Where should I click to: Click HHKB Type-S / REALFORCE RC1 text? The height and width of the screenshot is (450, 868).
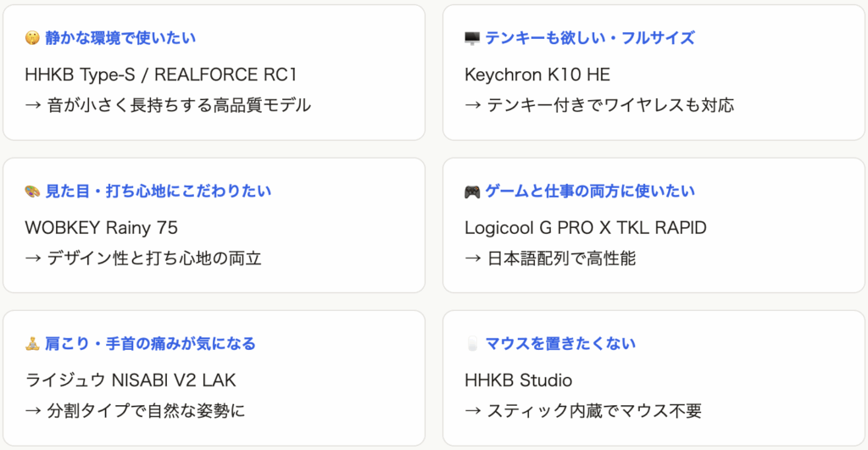161,75
